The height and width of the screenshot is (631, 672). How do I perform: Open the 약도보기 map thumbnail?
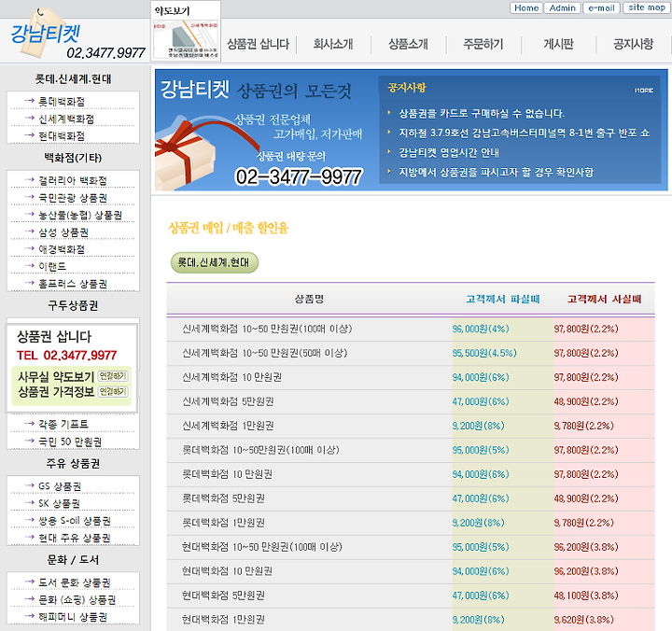click(x=186, y=32)
